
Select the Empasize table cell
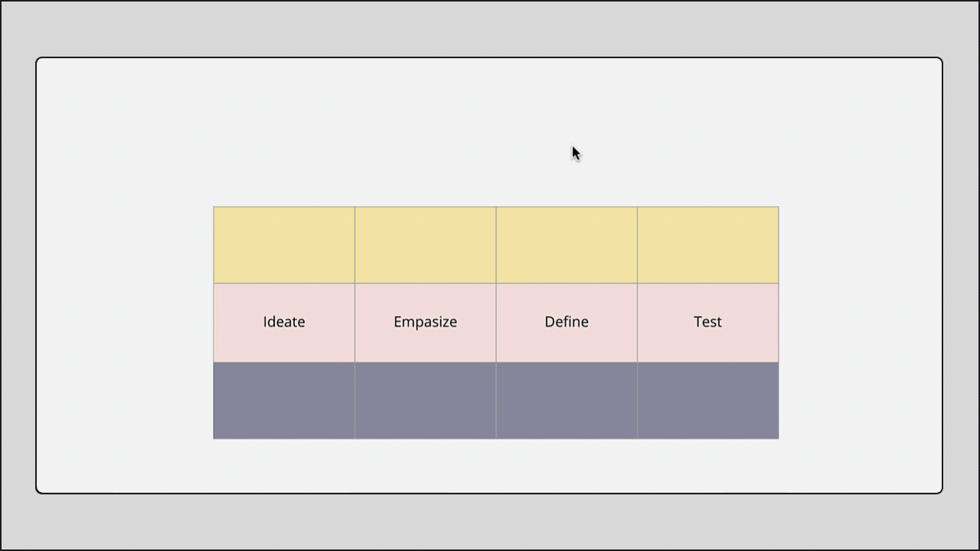(425, 322)
